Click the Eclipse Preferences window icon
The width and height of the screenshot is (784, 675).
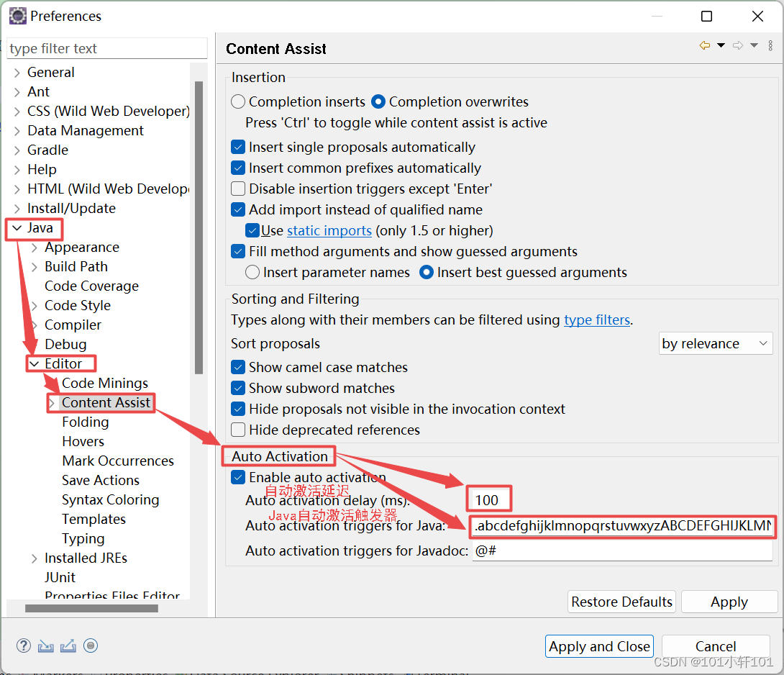pos(17,16)
